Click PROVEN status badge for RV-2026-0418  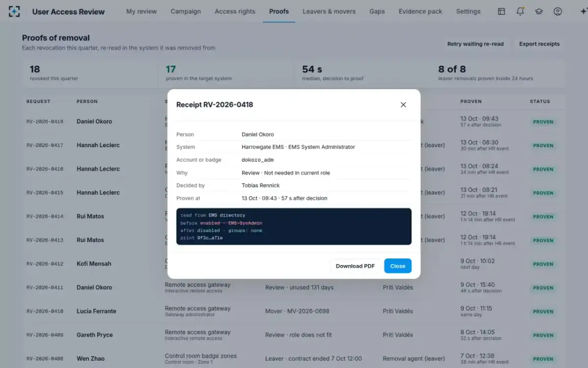click(543, 122)
